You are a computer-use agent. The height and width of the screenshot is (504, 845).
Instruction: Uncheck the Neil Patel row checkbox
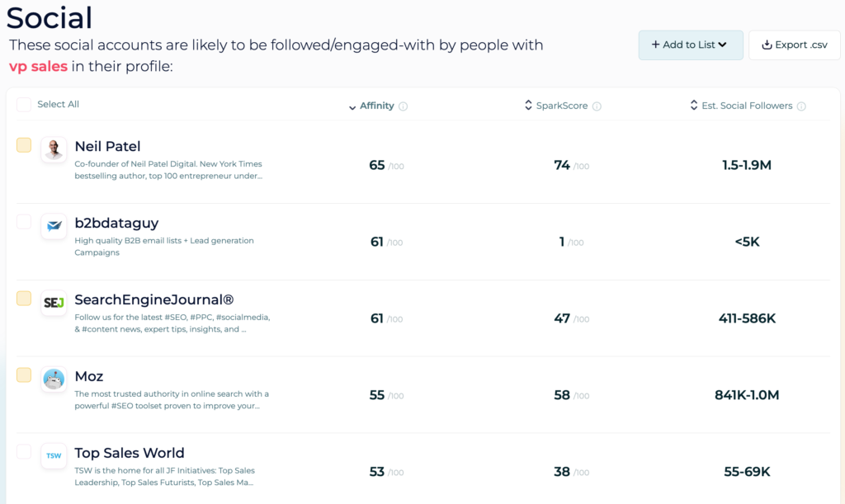(x=24, y=145)
